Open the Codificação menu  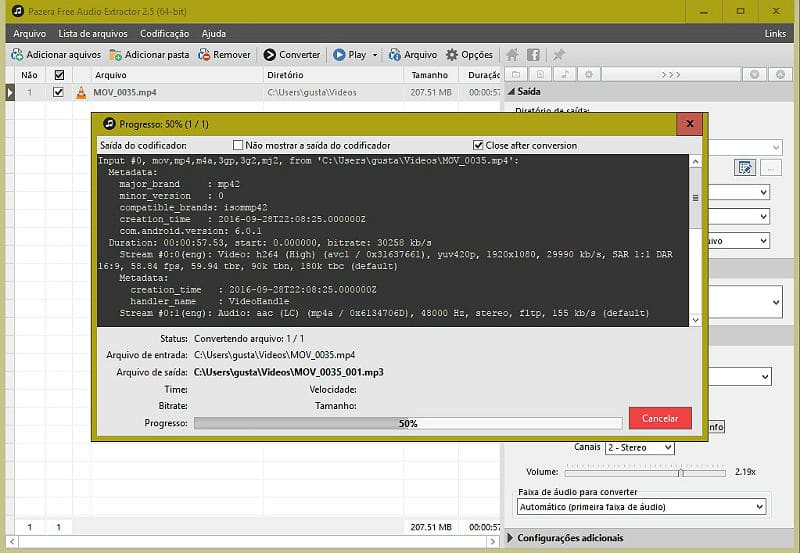pos(164,33)
